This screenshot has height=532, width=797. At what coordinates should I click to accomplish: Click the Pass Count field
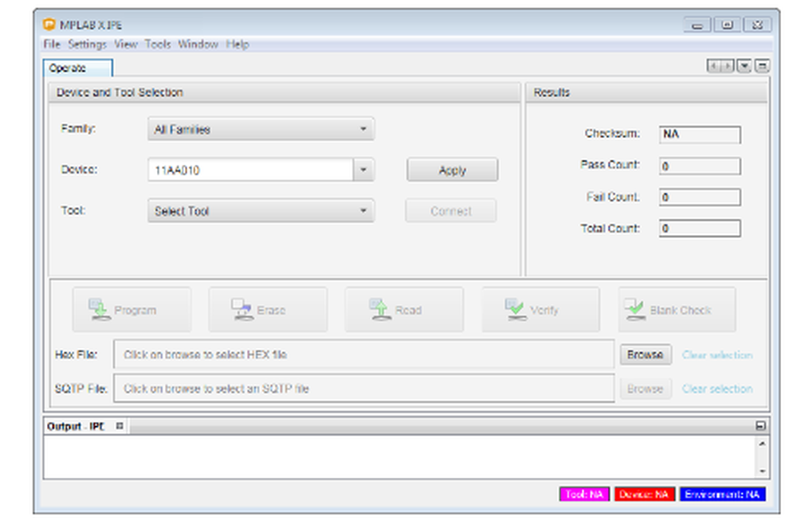point(700,166)
